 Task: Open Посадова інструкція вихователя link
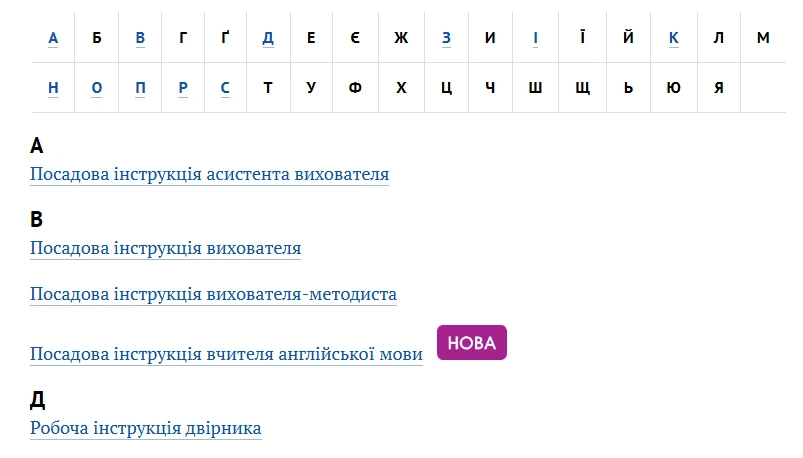click(x=165, y=248)
